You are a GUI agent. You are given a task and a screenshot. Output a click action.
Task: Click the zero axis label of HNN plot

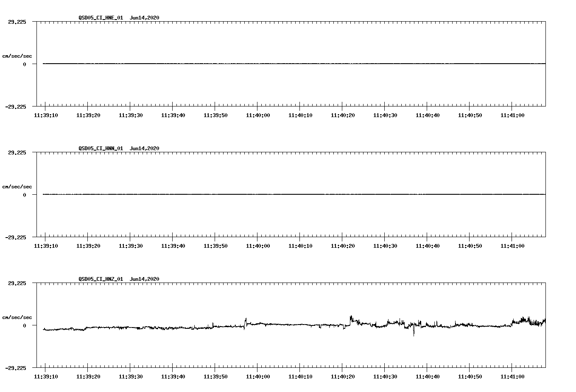pos(25,195)
